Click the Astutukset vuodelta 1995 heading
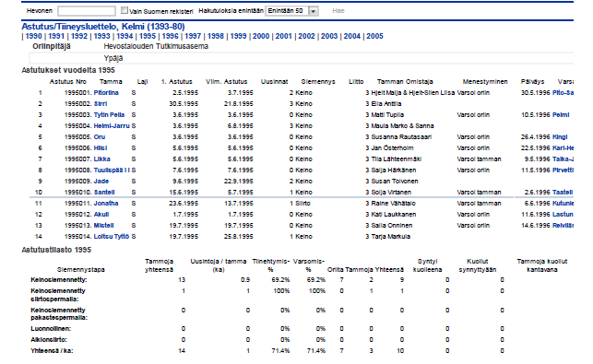Image resolution: width=593 pixels, height=364 pixels. pos(68,70)
